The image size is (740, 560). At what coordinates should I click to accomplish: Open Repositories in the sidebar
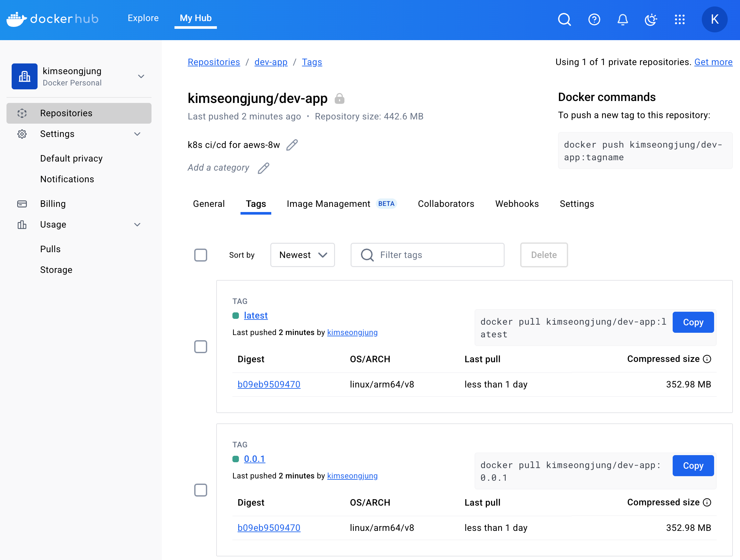pyautogui.click(x=79, y=113)
